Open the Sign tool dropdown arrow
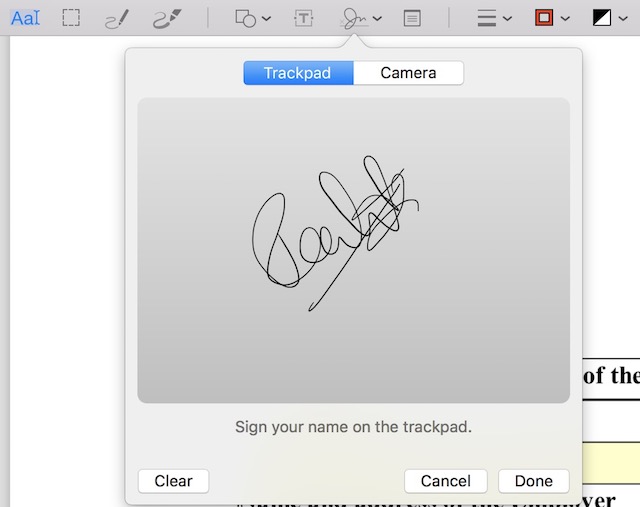 377,19
